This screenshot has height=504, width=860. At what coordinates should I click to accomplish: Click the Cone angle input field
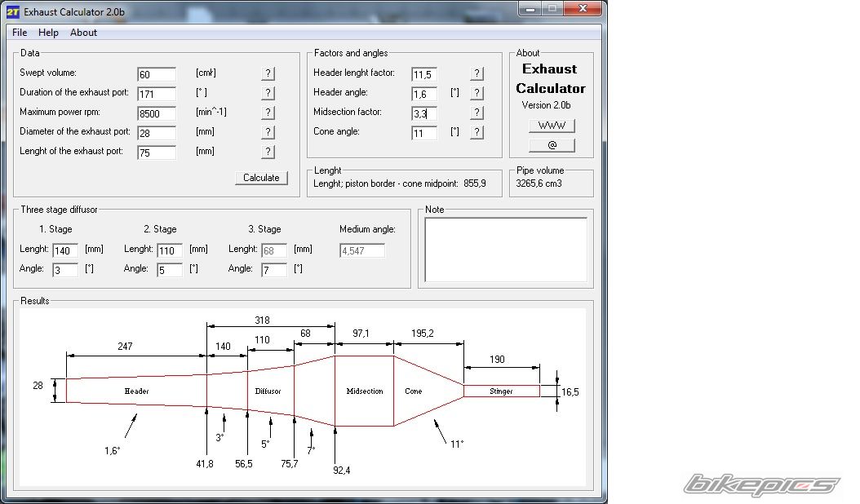click(424, 133)
